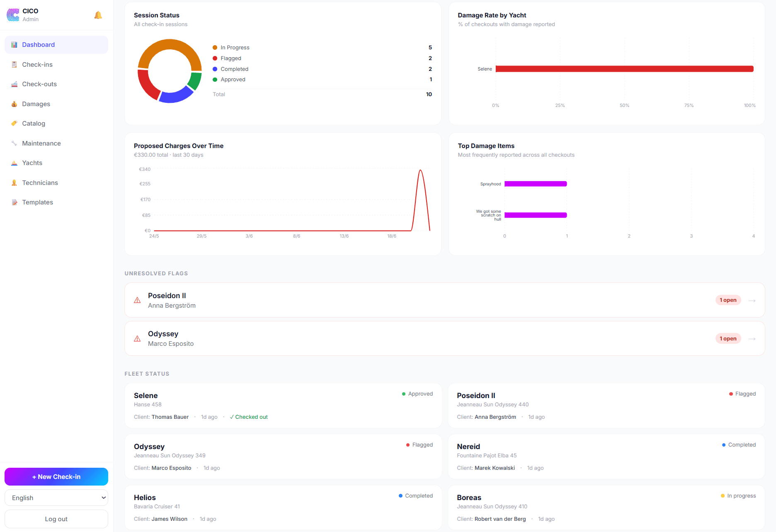Open the notifications bell
This screenshot has height=532, width=776.
[98, 15]
